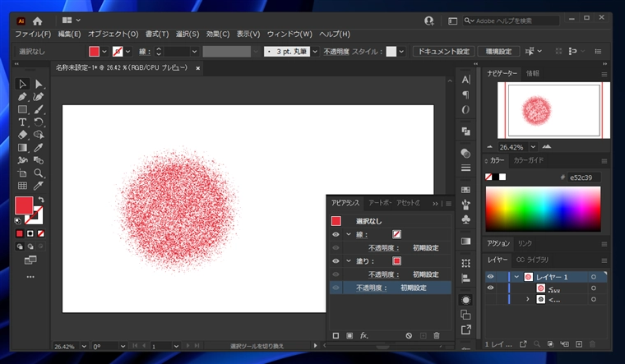Click Clear Appearance icon in Appearance panel
The height and width of the screenshot is (364, 625).
tap(409, 336)
